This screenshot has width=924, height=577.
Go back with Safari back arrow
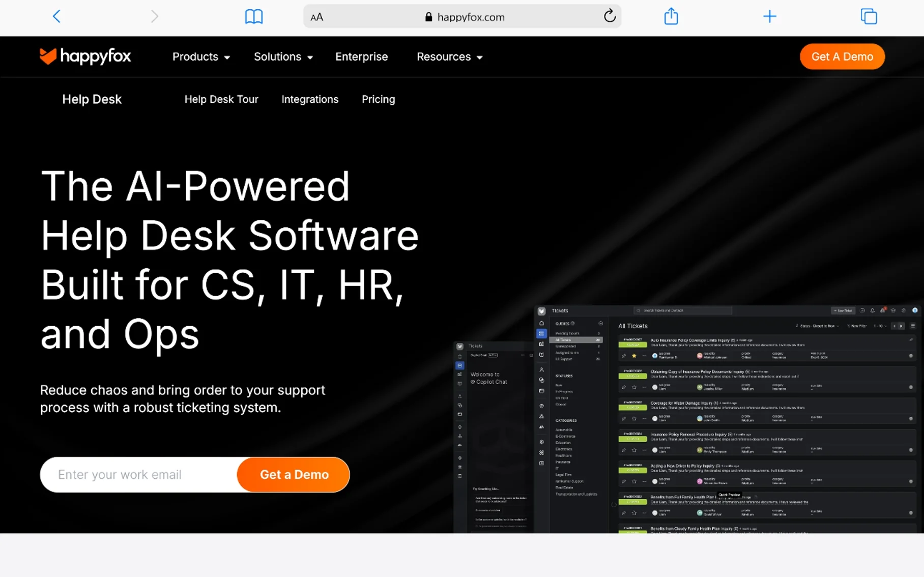point(56,16)
